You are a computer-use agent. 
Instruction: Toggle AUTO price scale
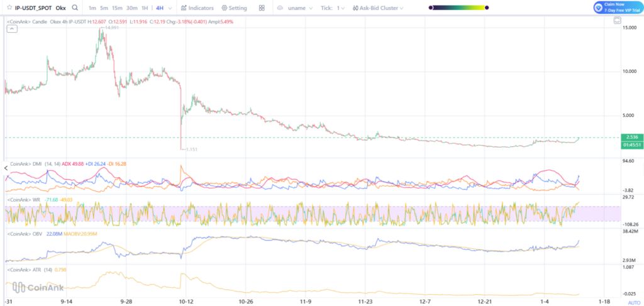[634, 302]
